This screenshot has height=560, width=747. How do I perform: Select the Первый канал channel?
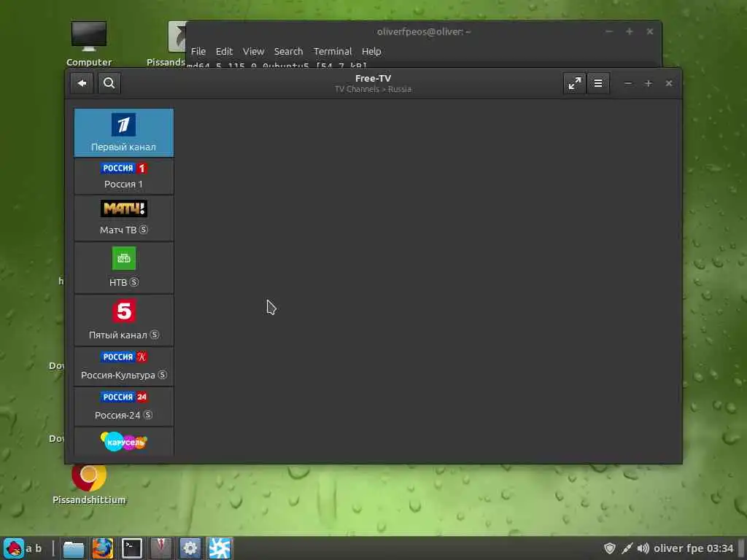124,133
